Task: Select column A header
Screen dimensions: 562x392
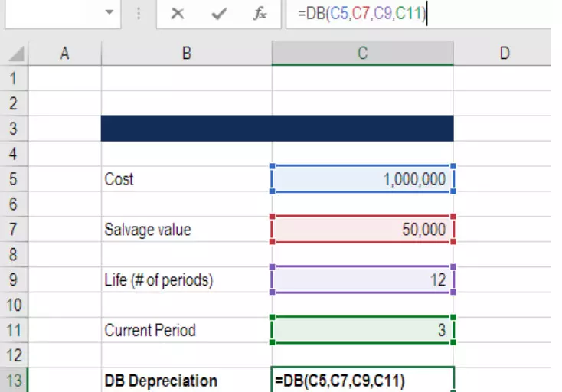Action: [64, 54]
